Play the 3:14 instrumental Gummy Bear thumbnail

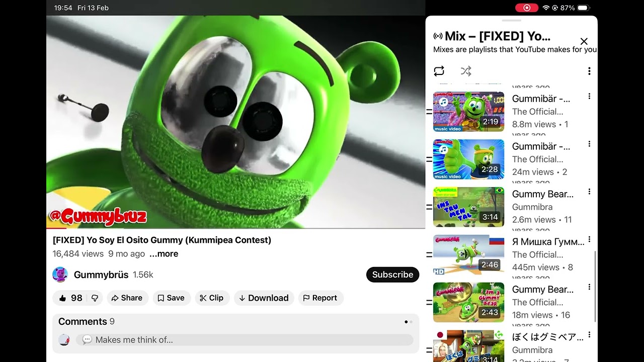[x=468, y=207]
